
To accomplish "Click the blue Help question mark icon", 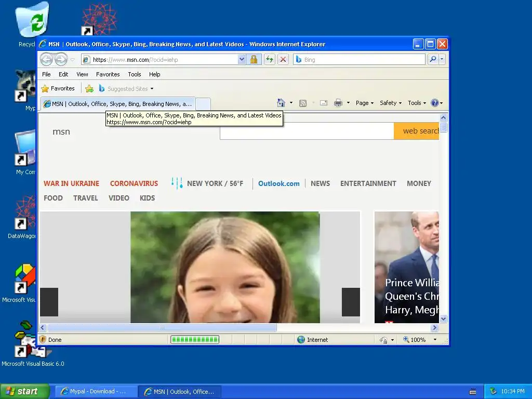I will (435, 103).
